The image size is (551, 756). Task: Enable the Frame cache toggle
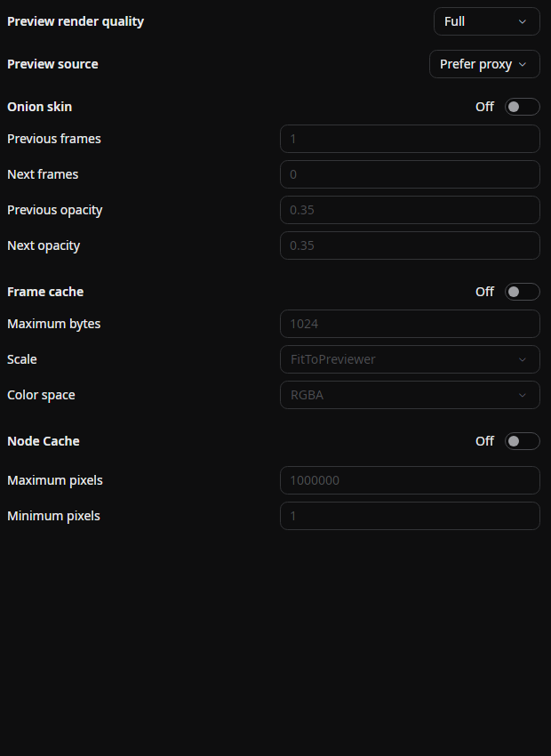click(522, 292)
